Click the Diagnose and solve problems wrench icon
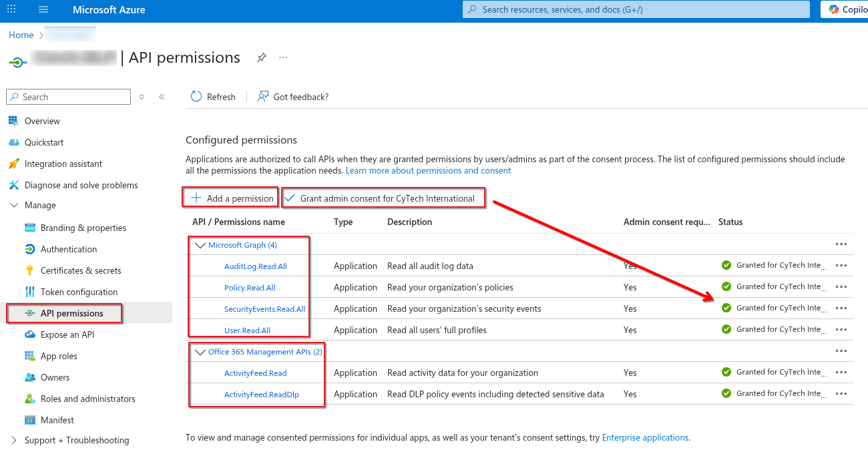Screen dimensions: 868x450 13,185
